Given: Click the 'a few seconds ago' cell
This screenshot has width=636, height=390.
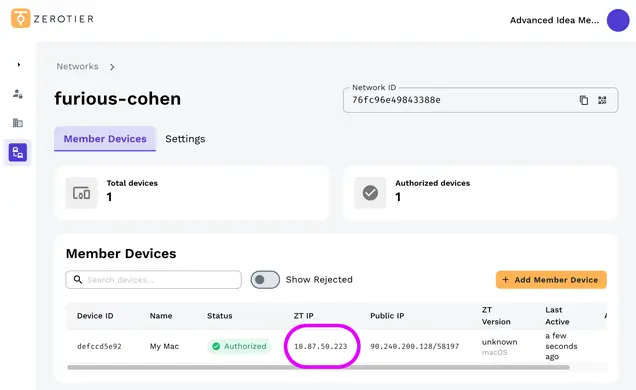Looking at the screenshot, I should tap(561, 346).
